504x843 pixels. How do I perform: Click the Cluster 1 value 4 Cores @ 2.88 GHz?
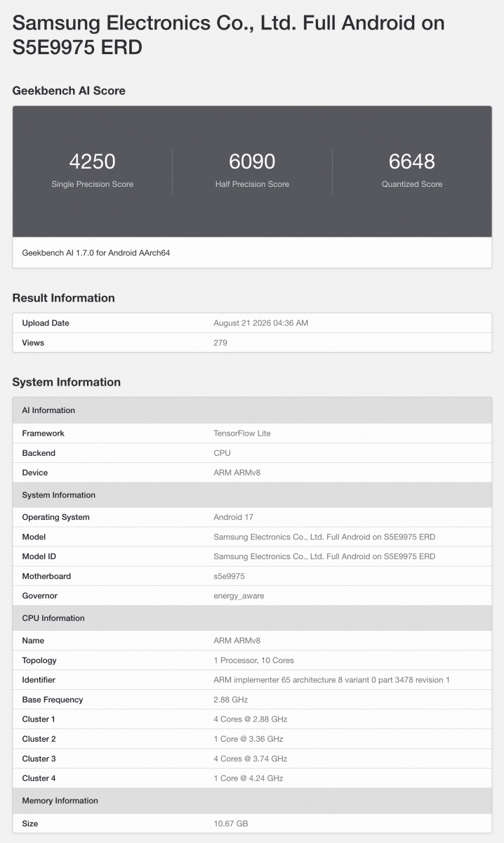(x=250, y=719)
